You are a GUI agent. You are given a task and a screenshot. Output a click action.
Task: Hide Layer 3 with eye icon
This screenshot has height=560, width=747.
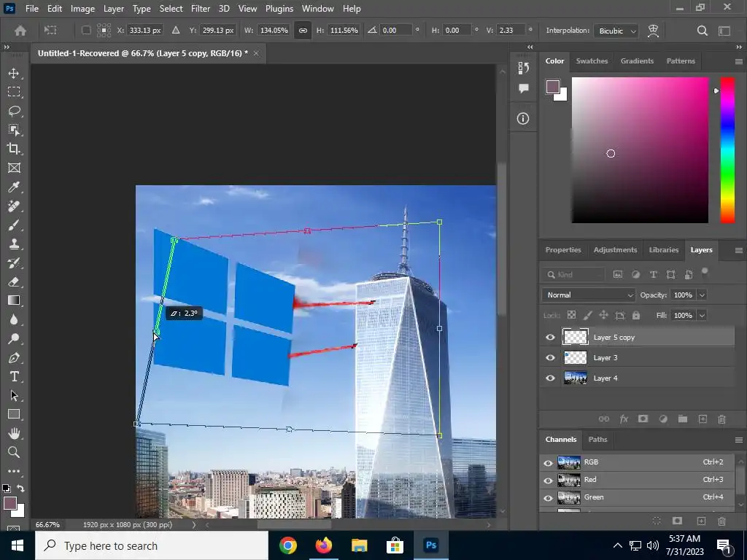550,357
